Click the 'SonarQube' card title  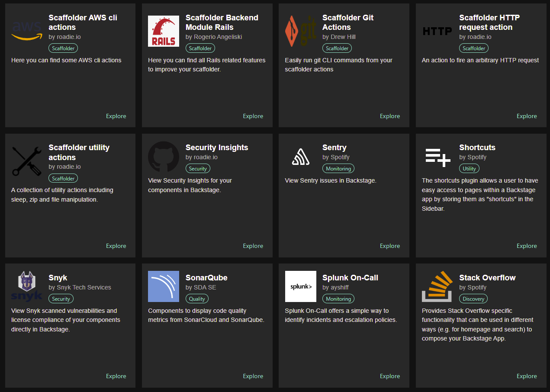click(x=206, y=278)
